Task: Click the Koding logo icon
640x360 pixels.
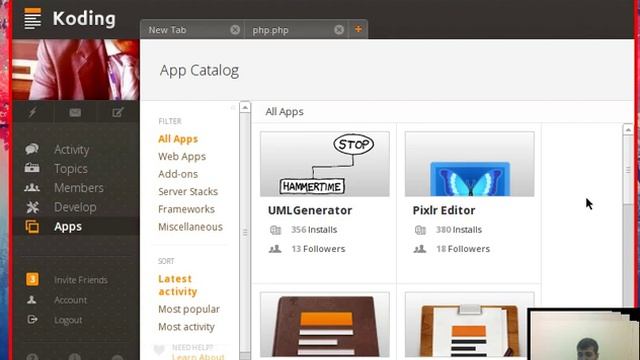Action: [33, 19]
